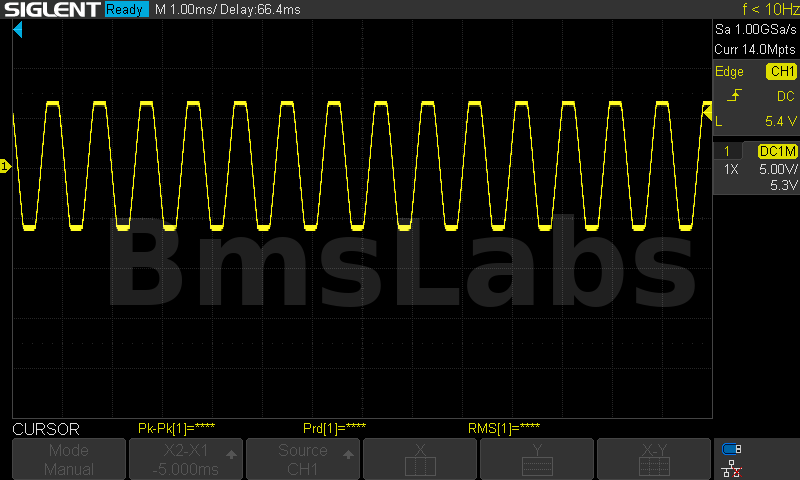Screen dimensions: 800x480
Task: Toggle cursor Mode from Manual
Action: click(69, 459)
